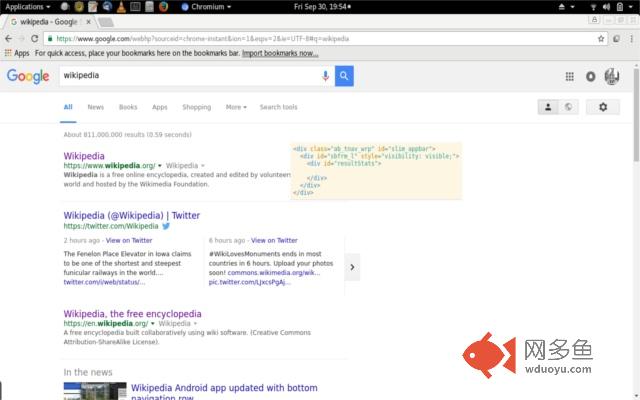This screenshot has height=400, width=640.
Task: Open the Chromium three-dot menu
Action: tap(631, 38)
